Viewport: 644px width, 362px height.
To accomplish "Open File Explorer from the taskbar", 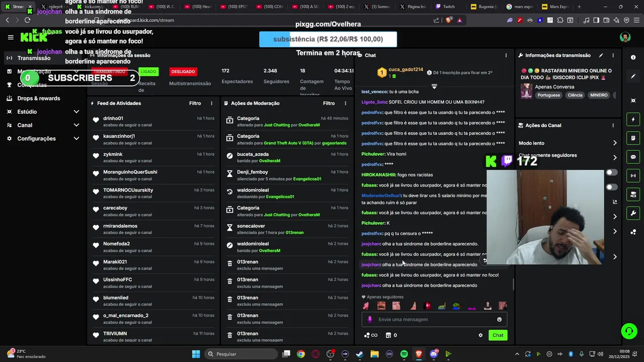I will pos(374,354).
